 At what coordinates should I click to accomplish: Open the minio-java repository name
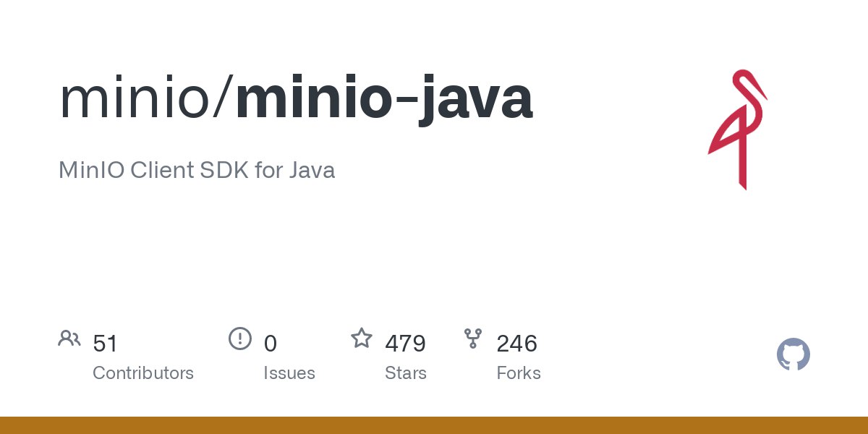(384, 98)
